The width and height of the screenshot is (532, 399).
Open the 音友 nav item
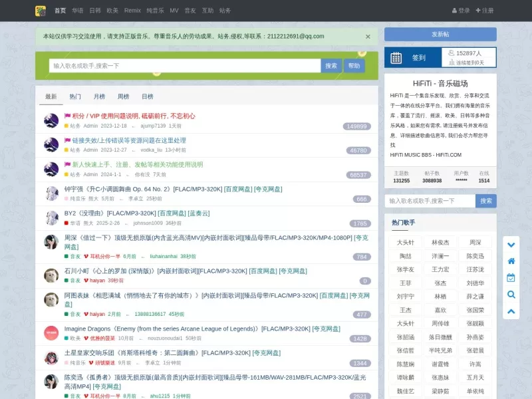coord(190,11)
